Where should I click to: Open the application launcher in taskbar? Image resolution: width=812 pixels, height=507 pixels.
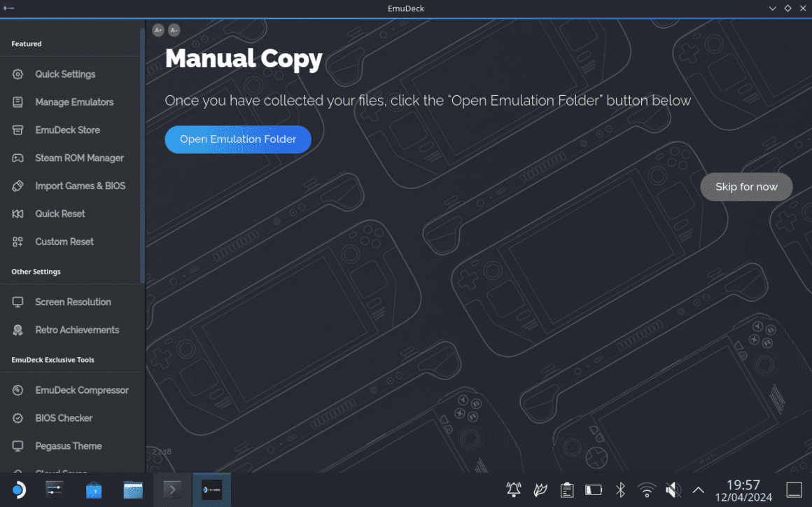pos(18,489)
